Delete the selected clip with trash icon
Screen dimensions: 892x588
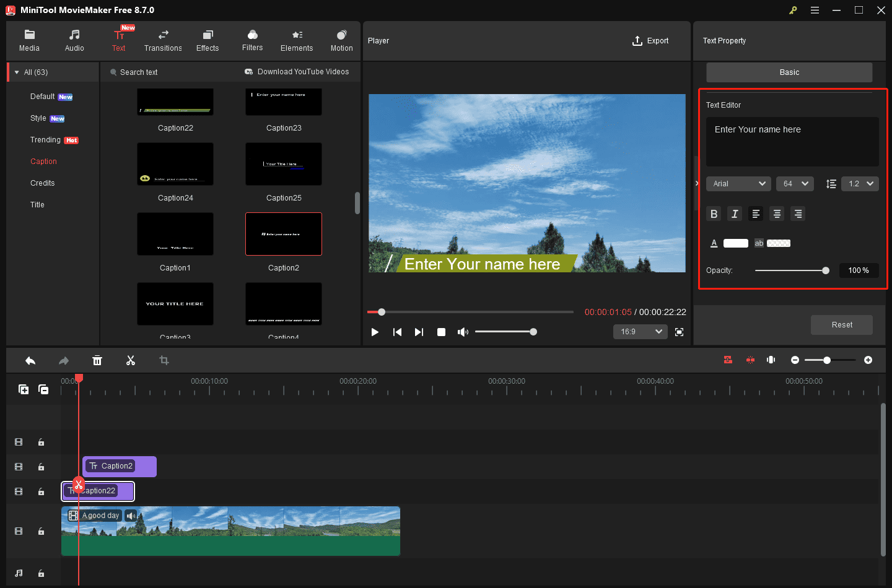[x=97, y=360]
